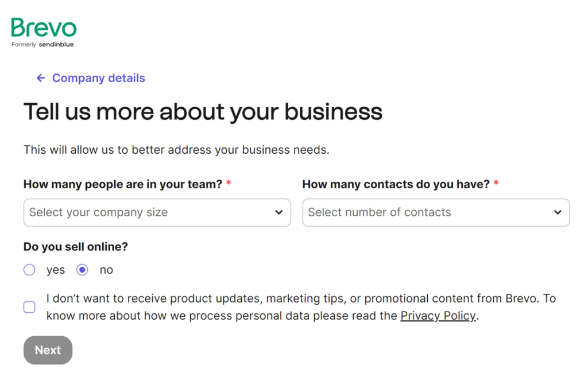Click the Brevo logo
The width and height of the screenshot is (588, 381).
(x=44, y=28)
